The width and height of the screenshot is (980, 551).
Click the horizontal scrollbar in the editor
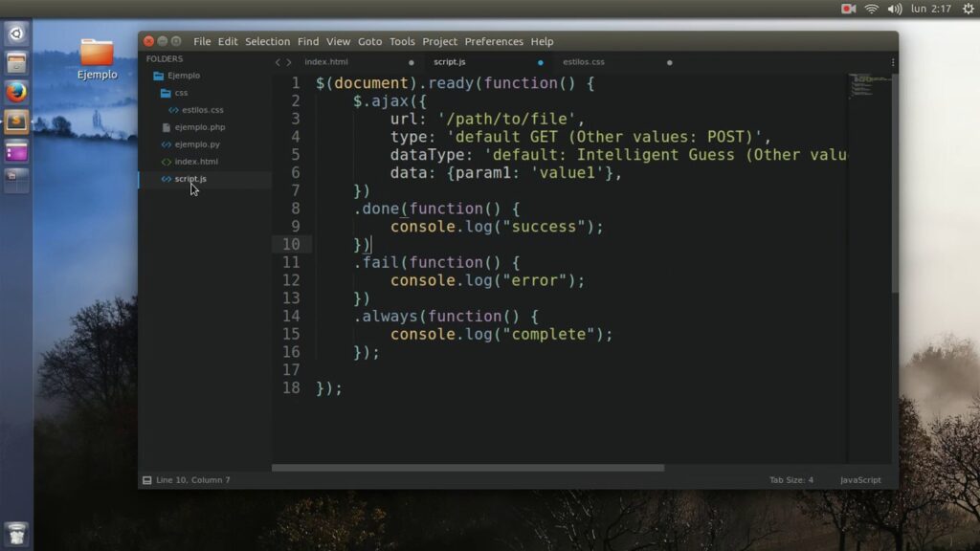tap(468, 468)
